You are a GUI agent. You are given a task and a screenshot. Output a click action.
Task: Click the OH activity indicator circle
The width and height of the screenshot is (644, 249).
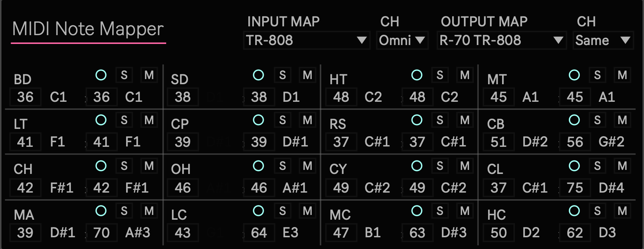pos(259,166)
